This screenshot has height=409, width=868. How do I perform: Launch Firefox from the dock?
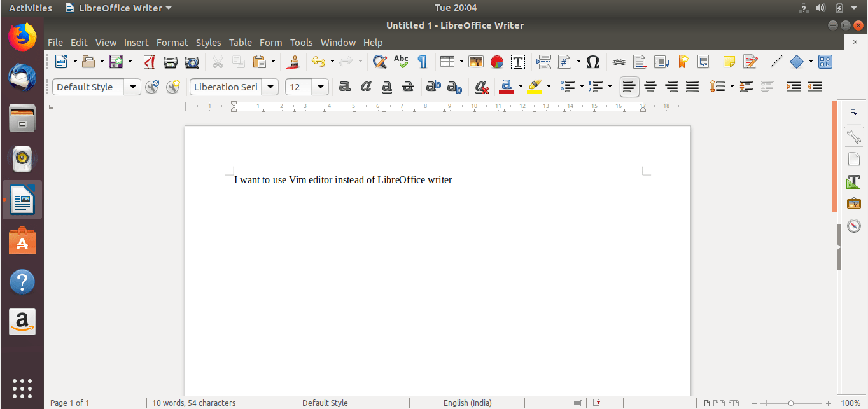tap(22, 37)
